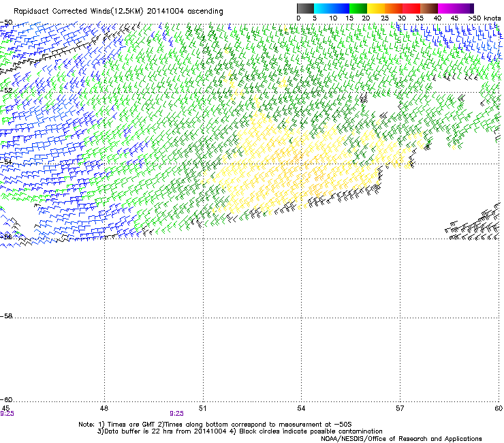Pick the orange 25-30 knots legend color
This screenshot has height=443, width=504.
click(394, 8)
